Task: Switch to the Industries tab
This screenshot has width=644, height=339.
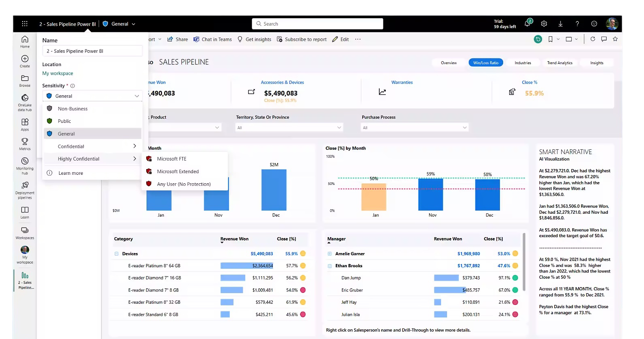Action: pos(523,63)
